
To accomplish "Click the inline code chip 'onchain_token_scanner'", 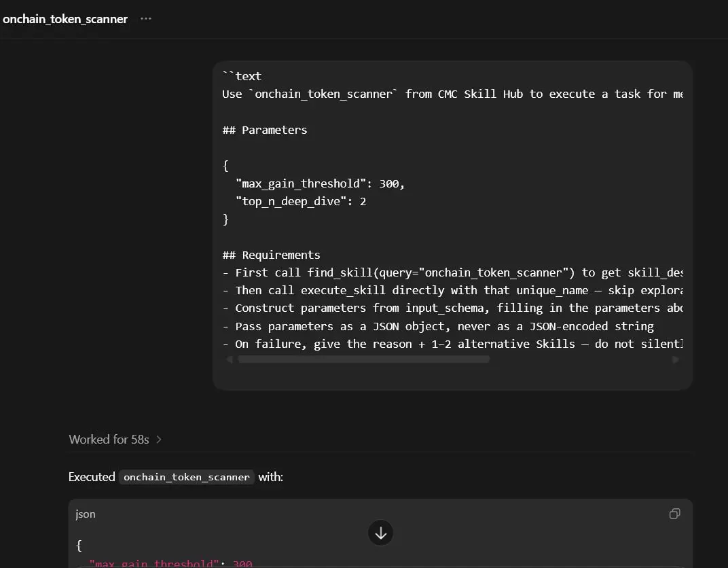I will 187,477.
